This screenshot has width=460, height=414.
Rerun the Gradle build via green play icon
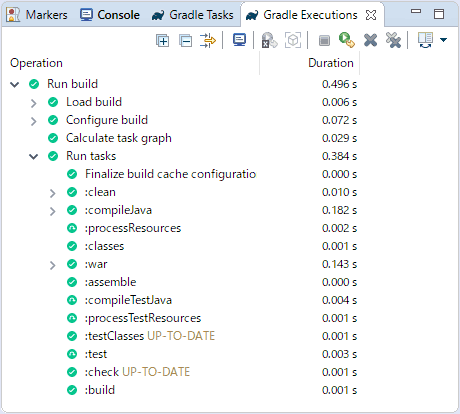pos(347,40)
